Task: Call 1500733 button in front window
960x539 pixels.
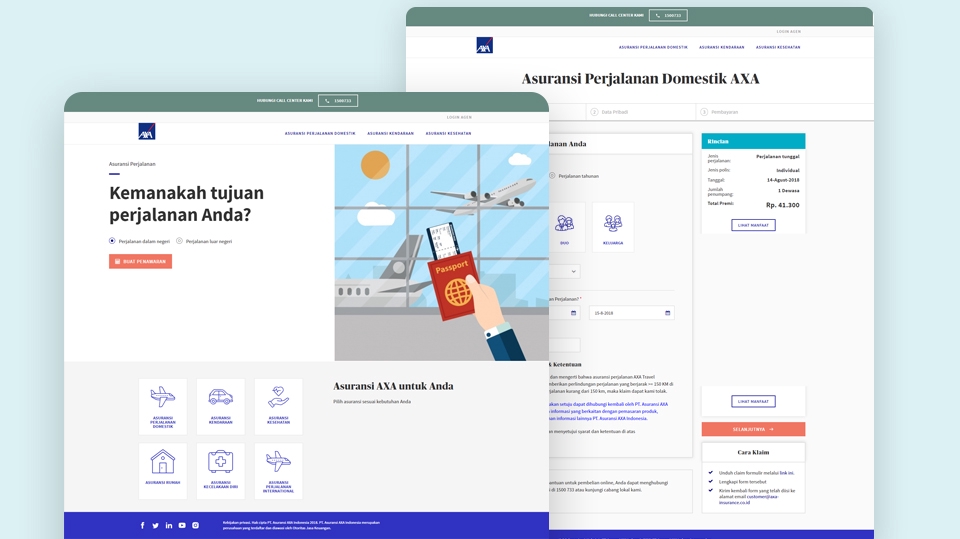Action: tap(338, 100)
